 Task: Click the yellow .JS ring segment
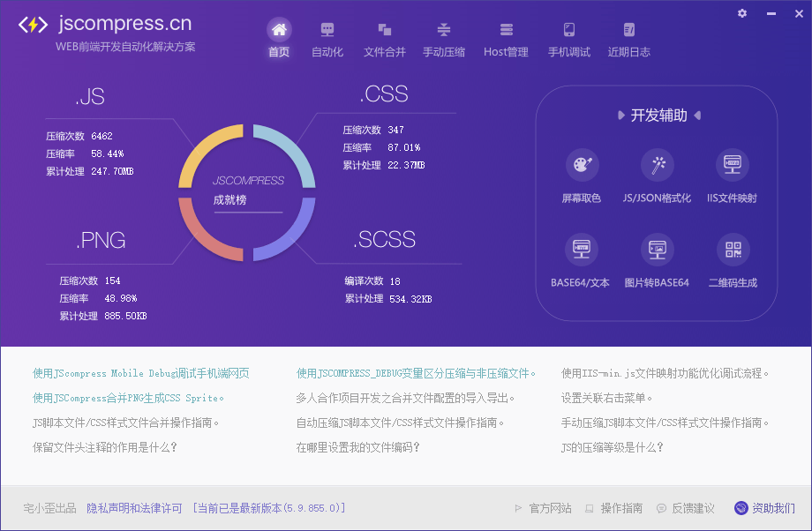(x=203, y=148)
